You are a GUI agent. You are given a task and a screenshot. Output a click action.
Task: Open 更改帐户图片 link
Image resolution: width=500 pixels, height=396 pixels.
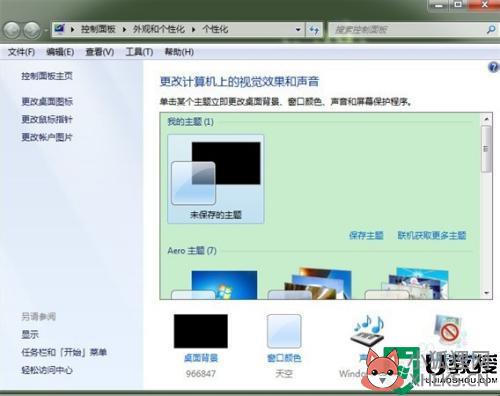click(47, 137)
